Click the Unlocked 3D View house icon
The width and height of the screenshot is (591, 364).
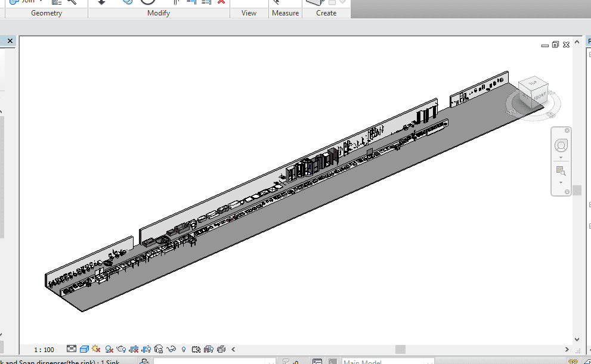(159, 349)
